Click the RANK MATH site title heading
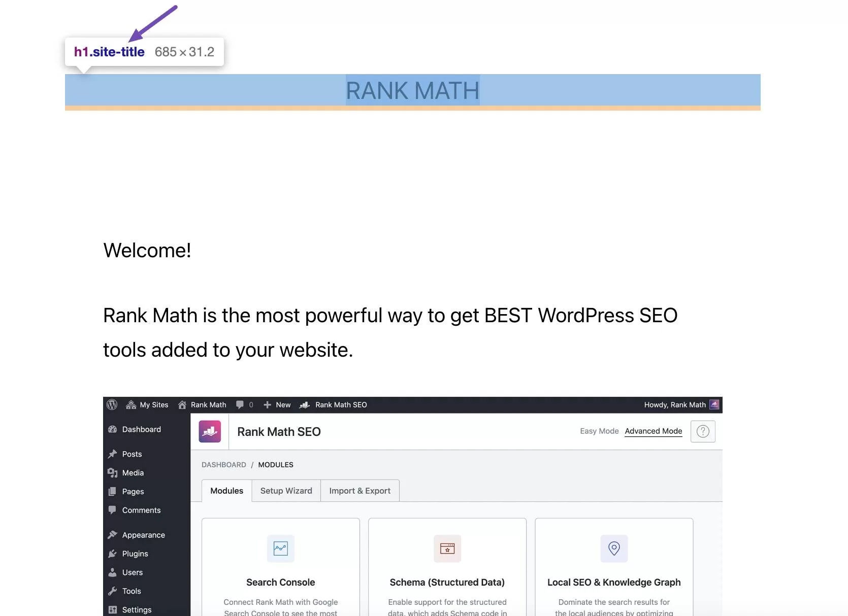This screenshot has width=848, height=616. [413, 91]
